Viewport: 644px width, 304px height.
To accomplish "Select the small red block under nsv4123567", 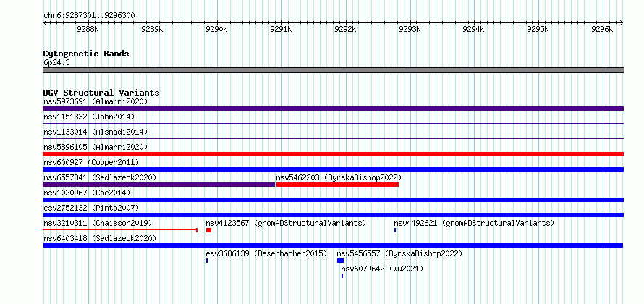I will pos(208,230).
